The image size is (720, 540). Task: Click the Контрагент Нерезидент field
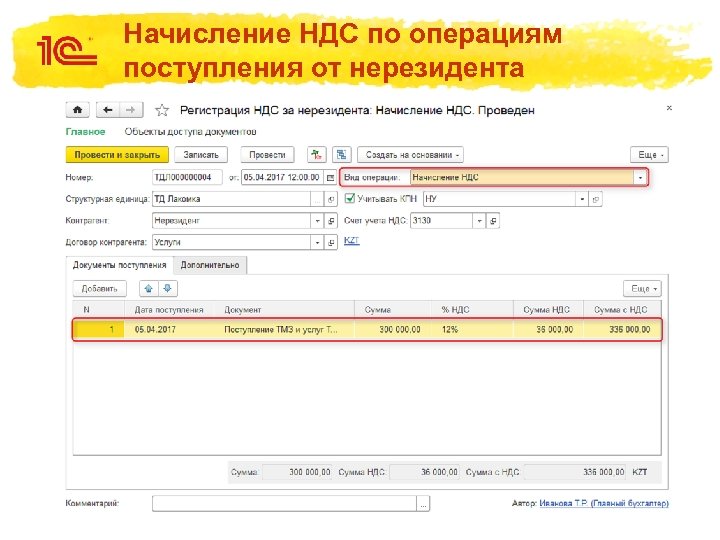coord(231,221)
